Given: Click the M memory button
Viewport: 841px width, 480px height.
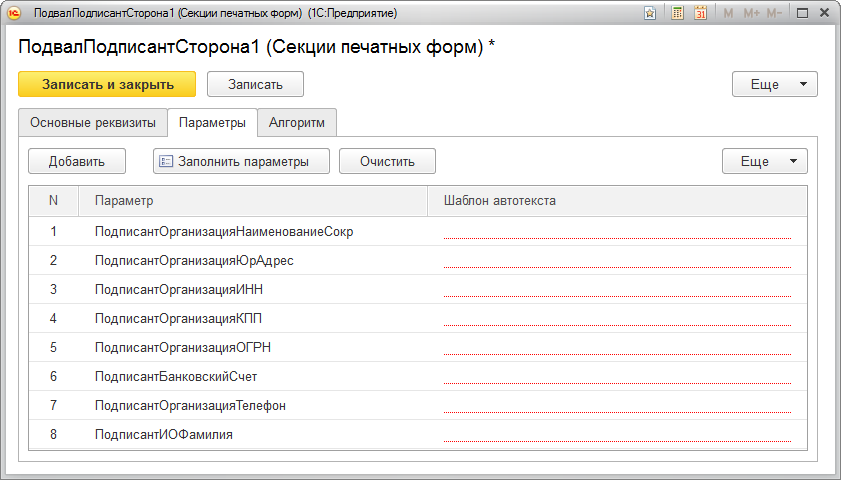Looking at the screenshot, I should pos(728,14).
